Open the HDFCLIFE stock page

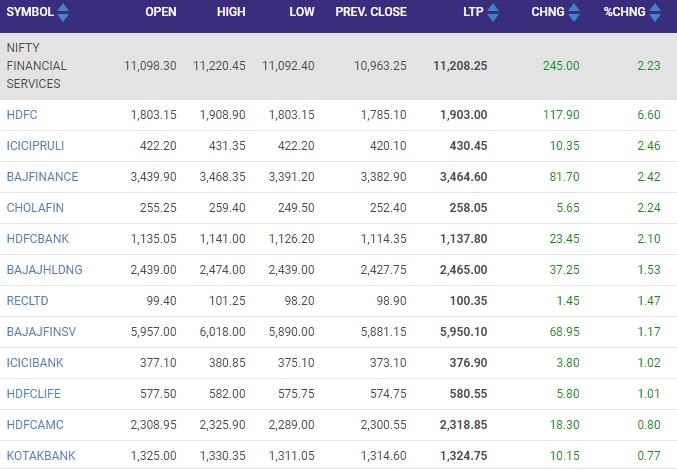[x=34, y=394]
